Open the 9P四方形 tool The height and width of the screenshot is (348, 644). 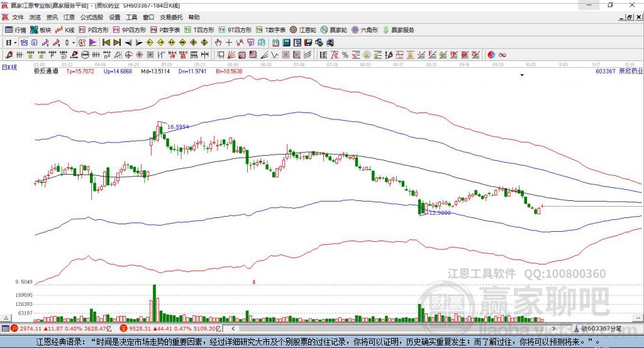pyautogui.click(x=129, y=30)
